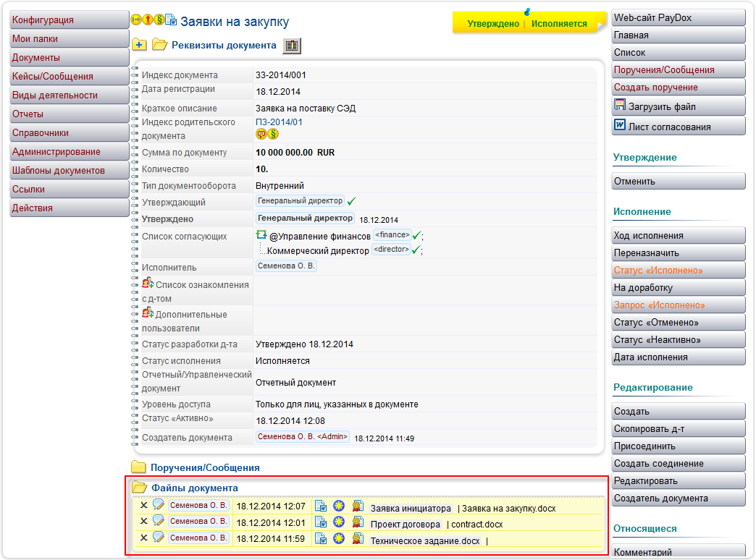Click the yellow star icon in Заявка инициатора row
This screenshot has width=756, height=560.
tap(338, 506)
